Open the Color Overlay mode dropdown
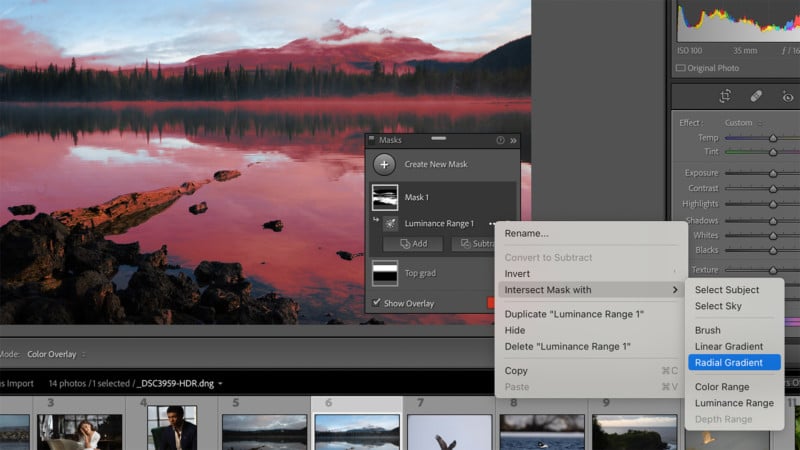 pos(55,354)
